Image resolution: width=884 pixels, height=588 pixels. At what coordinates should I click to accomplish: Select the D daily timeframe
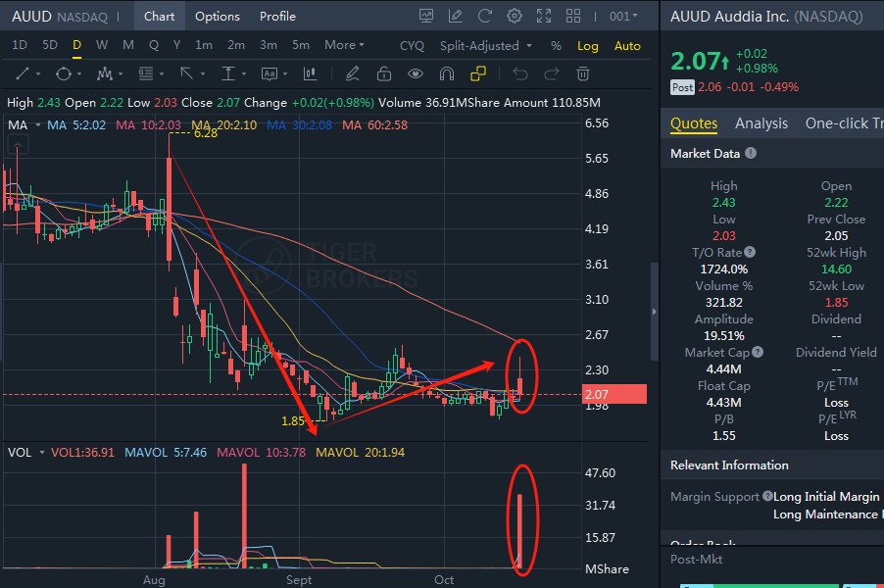(x=76, y=45)
